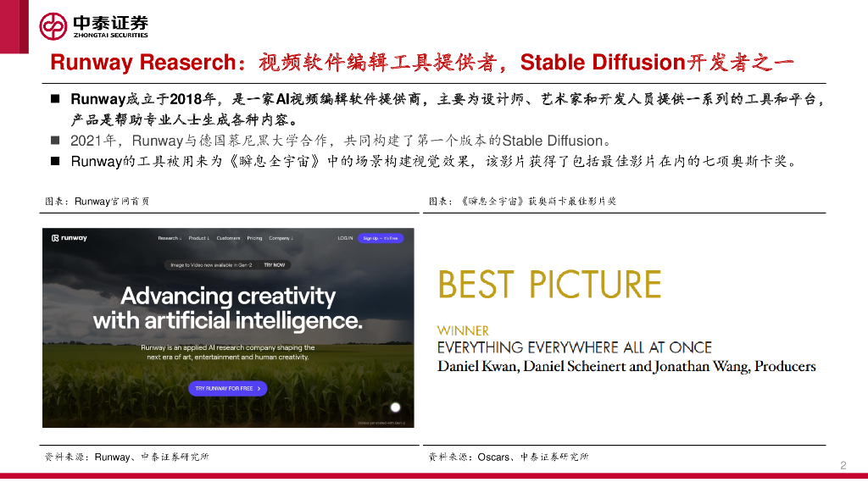Click the TRY RUNWAY FOR FREE button
Image resolution: width=868 pixels, height=488 pixels.
[x=227, y=388]
